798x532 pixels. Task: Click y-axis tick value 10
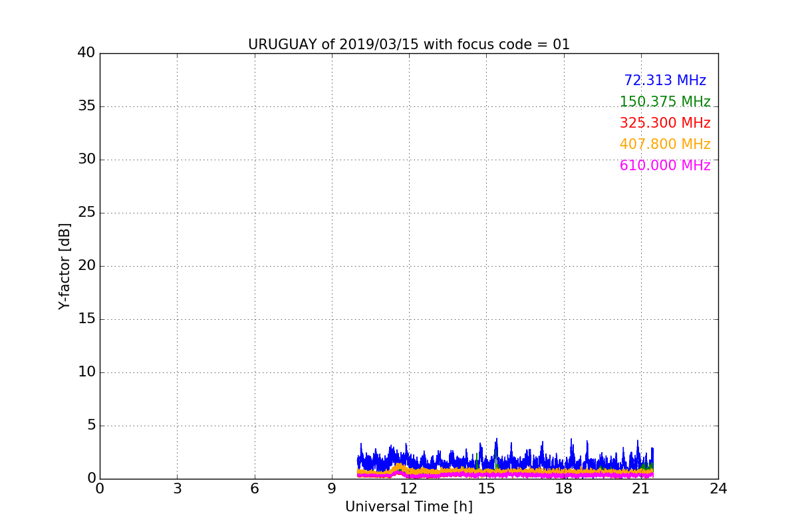[86, 372]
